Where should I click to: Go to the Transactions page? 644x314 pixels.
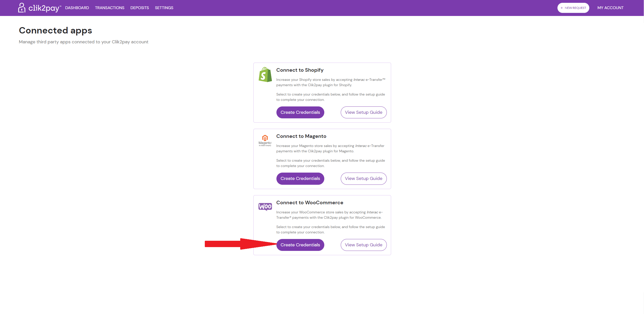pyautogui.click(x=110, y=8)
